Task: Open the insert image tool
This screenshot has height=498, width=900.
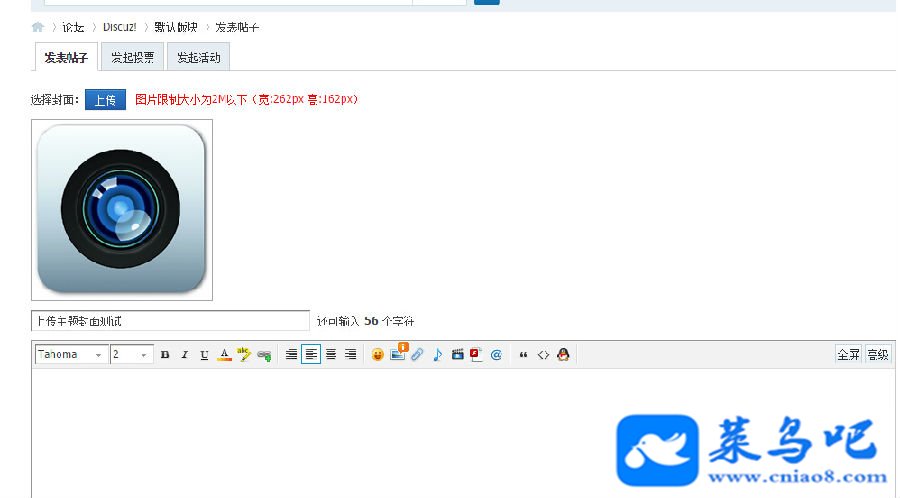Action: point(398,352)
